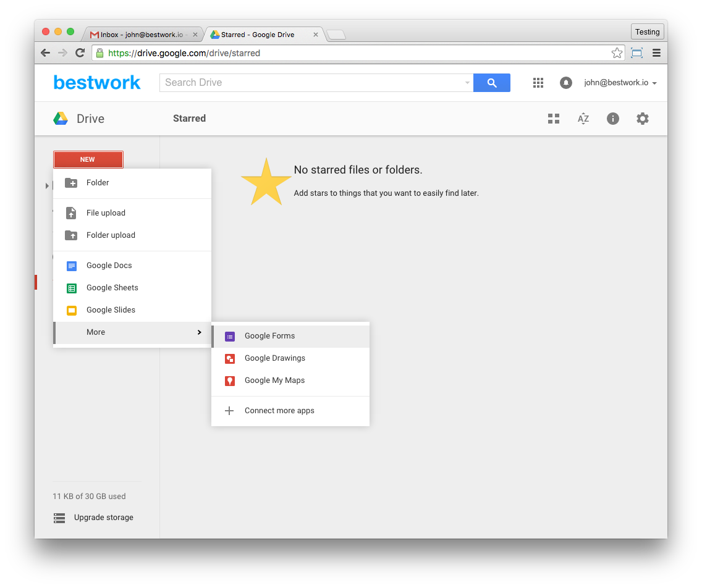Open the notifications bell icon
The width and height of the screenshot is (702, 588).
pyautogui.click(x=566, y=83)
